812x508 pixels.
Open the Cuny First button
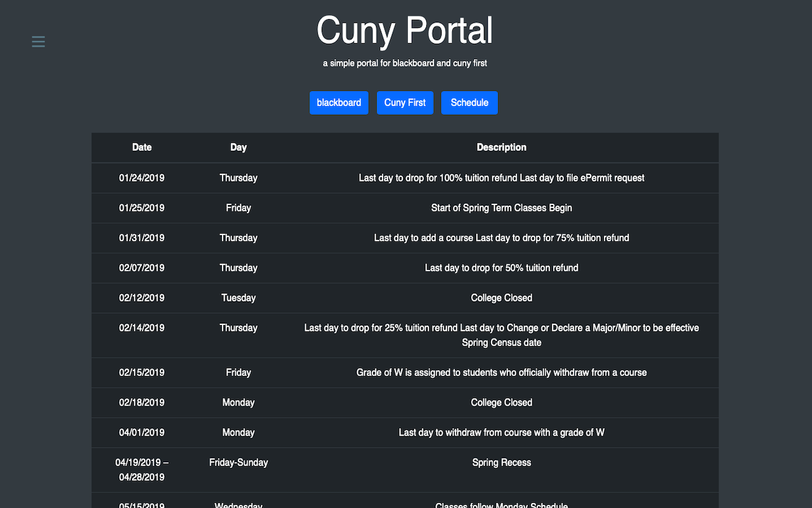(405, 103)
